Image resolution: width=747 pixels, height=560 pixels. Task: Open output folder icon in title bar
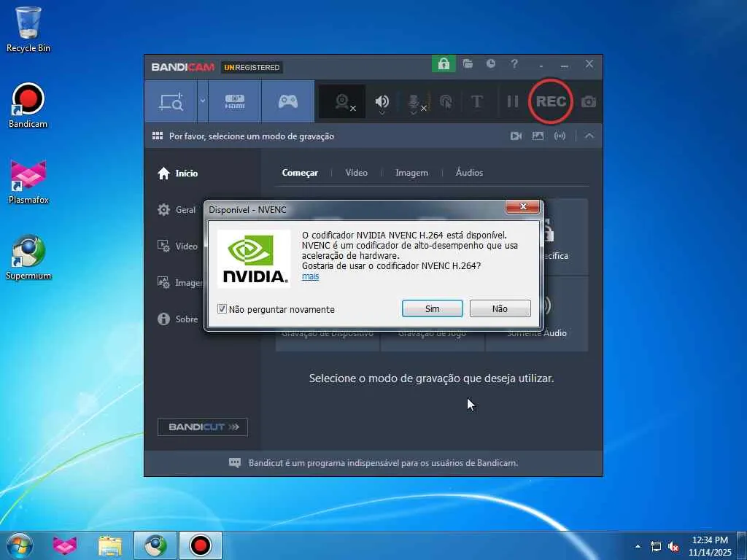tap(468, 63)
